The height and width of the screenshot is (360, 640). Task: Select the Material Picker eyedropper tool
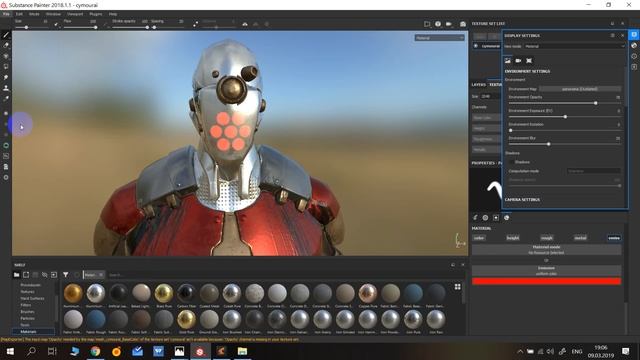(x=6, y=98)
